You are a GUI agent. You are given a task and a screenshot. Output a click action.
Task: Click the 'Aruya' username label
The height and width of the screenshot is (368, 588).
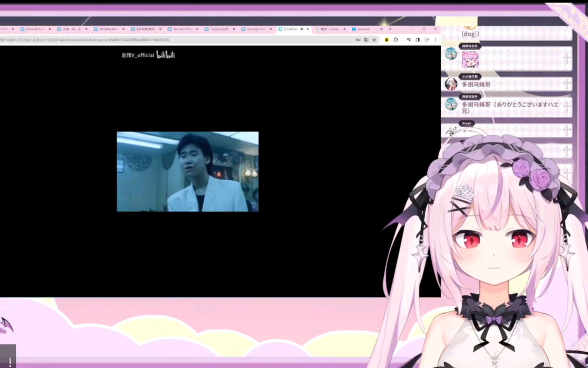tap(467, 123)
